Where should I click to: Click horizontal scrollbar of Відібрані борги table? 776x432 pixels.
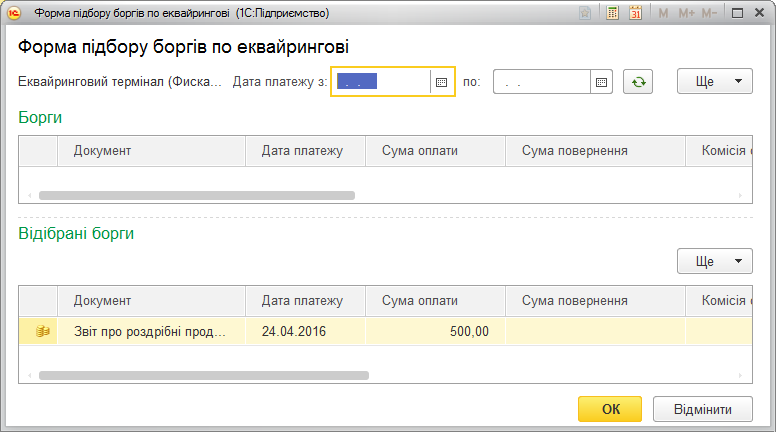click(x=204, y=376)
